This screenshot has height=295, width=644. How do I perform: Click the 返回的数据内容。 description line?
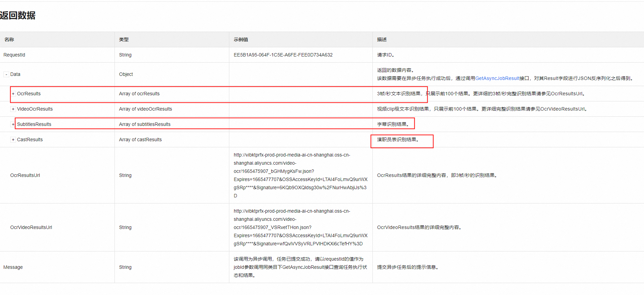[396, 70]
